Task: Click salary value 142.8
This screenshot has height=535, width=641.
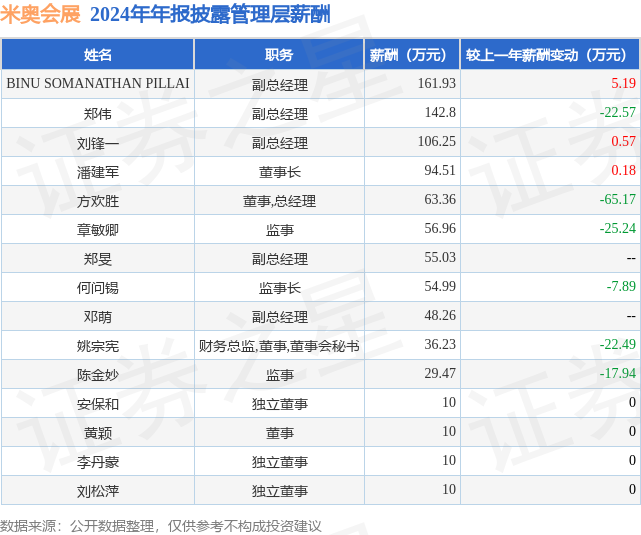Action: point(440,112)
